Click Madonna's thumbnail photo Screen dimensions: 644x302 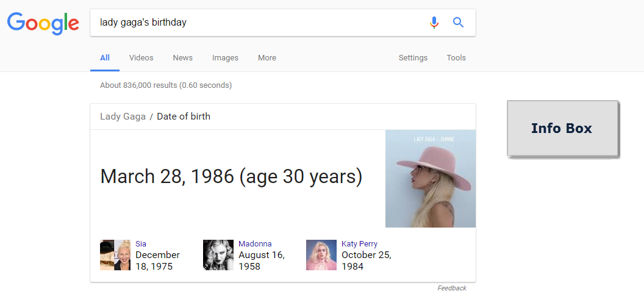click(x=218, y=255)
